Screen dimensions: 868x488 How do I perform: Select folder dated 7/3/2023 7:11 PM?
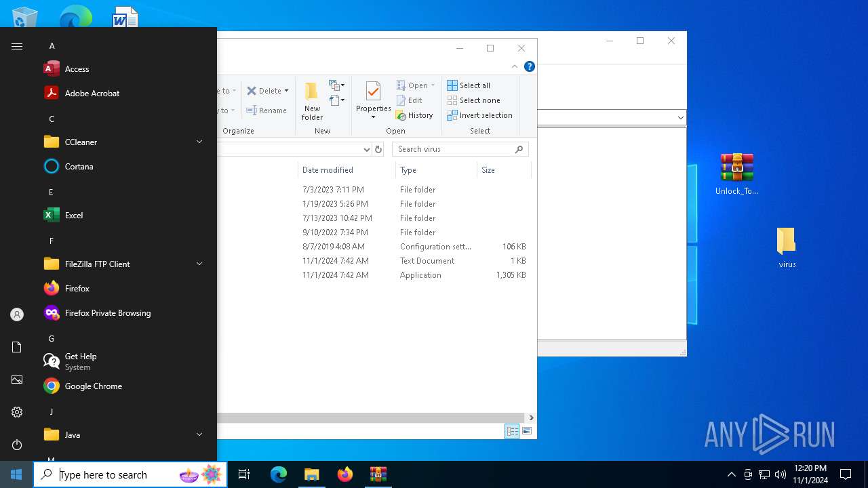point(374,190)
